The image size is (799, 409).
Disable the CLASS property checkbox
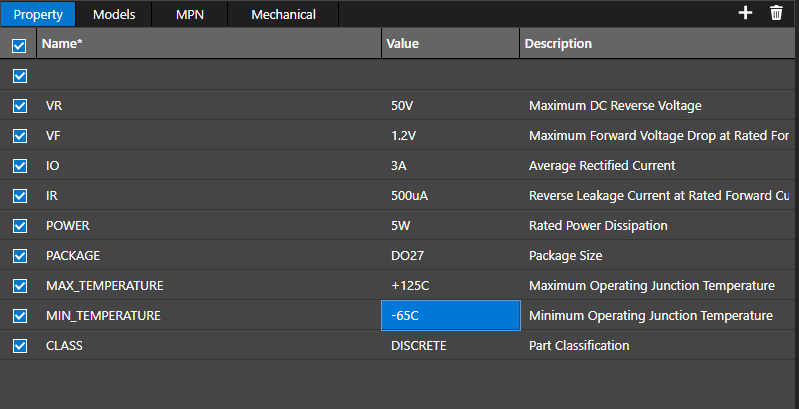(x=19, y=346)
